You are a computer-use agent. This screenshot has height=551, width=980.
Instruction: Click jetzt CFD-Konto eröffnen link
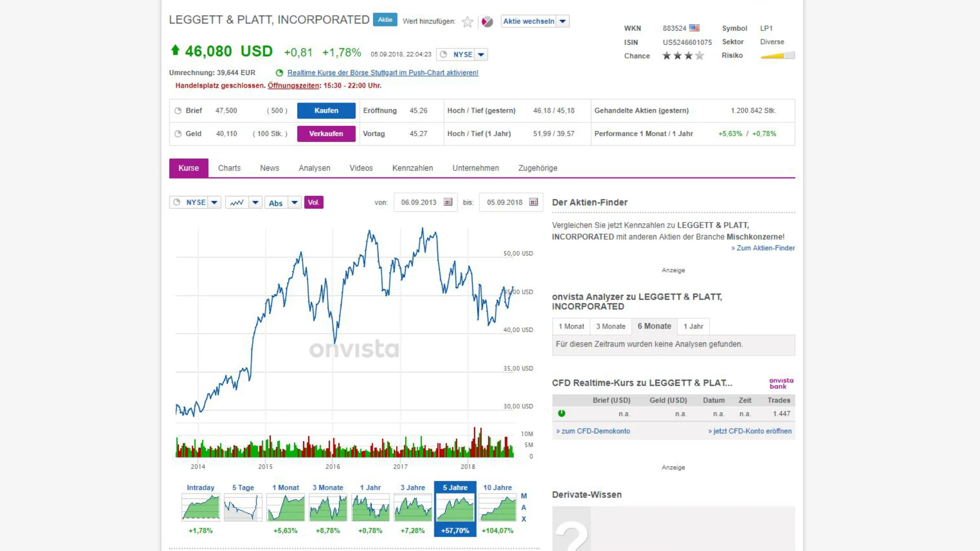(x=750, y=431)
